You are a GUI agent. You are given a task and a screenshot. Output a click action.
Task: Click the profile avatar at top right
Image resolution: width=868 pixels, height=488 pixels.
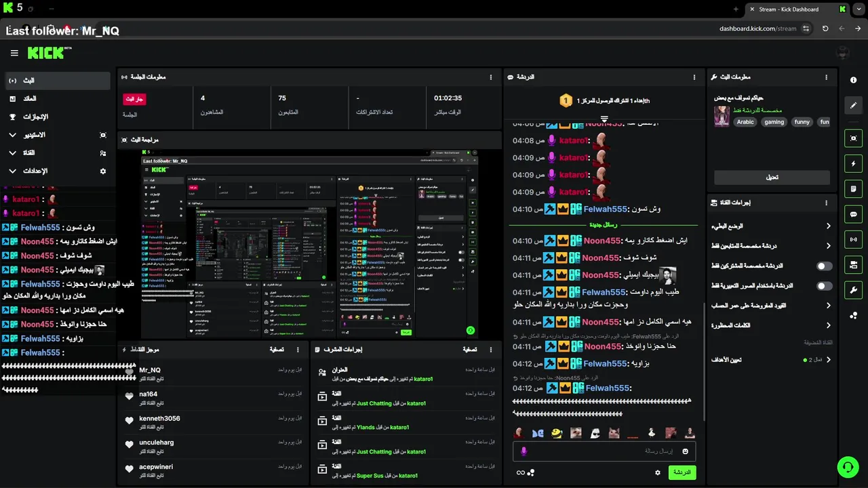point(843,53)
